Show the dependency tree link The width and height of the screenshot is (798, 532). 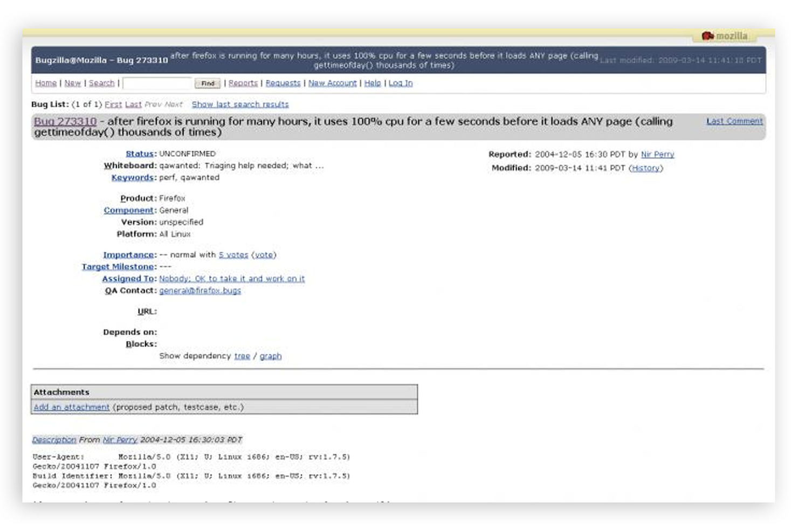click(x=242, y=356)
